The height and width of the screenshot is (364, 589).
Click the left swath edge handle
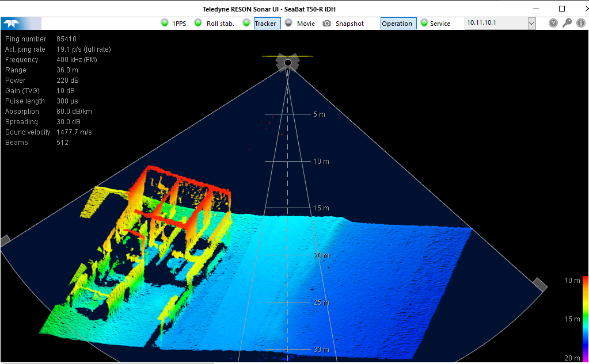tap(4, 240)
